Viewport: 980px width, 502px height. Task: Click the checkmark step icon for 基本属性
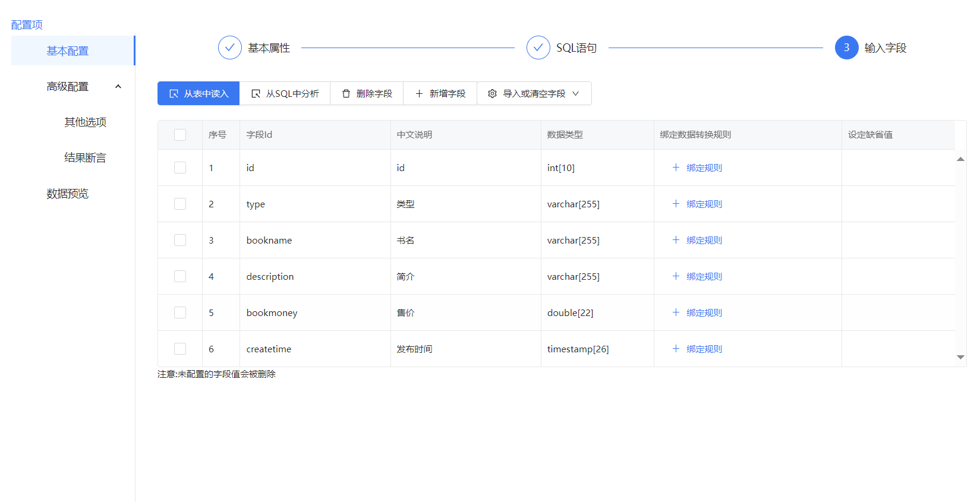click(230, 48)
